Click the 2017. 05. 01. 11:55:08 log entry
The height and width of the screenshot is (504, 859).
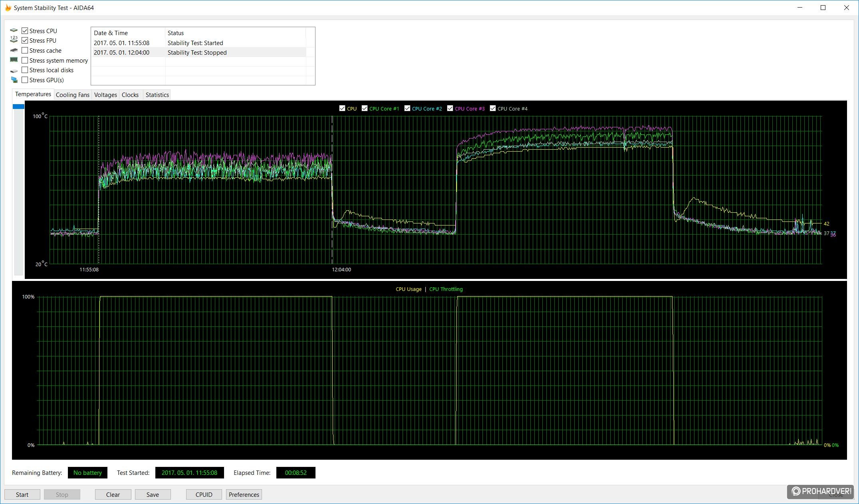(121, 43)
